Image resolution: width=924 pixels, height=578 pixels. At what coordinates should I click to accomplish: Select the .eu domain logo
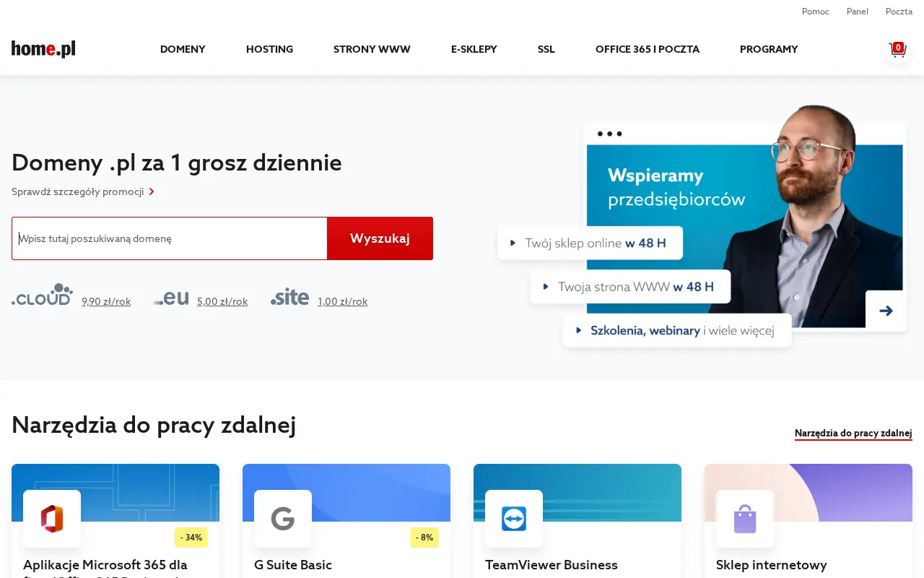click(172, 298)
